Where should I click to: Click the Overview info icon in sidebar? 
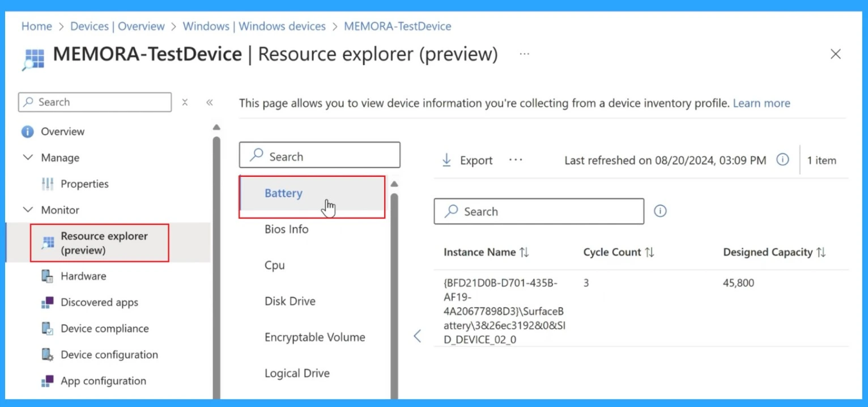click(27, 132)
